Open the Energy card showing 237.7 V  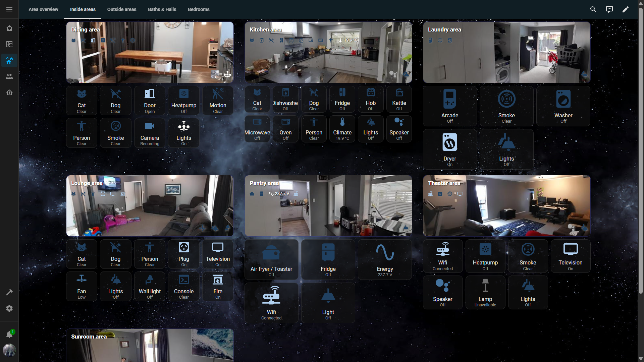tap(384, 259)
